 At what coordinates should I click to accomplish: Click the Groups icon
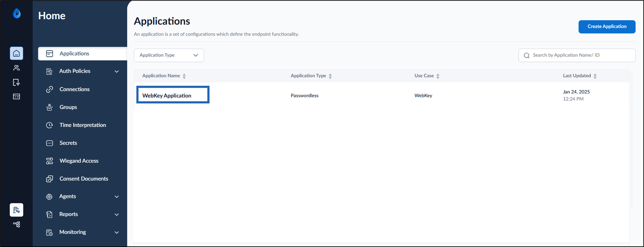click(x=49, y=107)
